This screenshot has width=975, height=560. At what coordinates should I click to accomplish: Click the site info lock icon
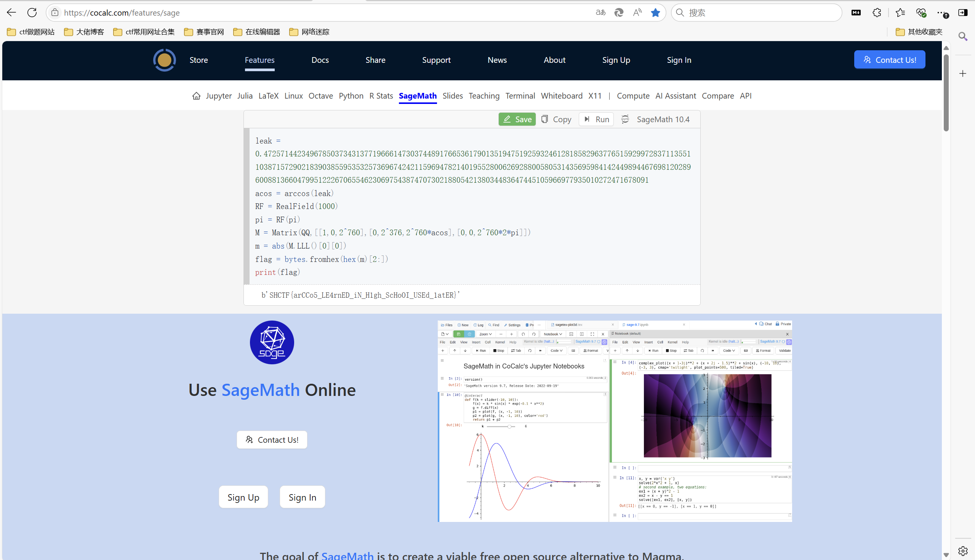pos(55,13)
